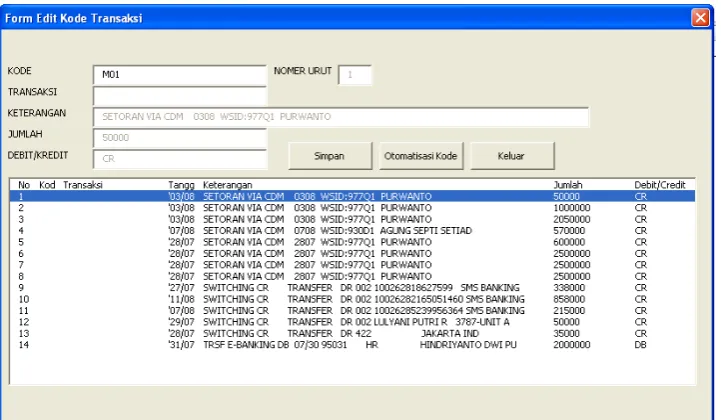Click the empty TRANSAKSI input field
Image resolution: width=721 pixels, height=420 pixels.
coord(180,96)
